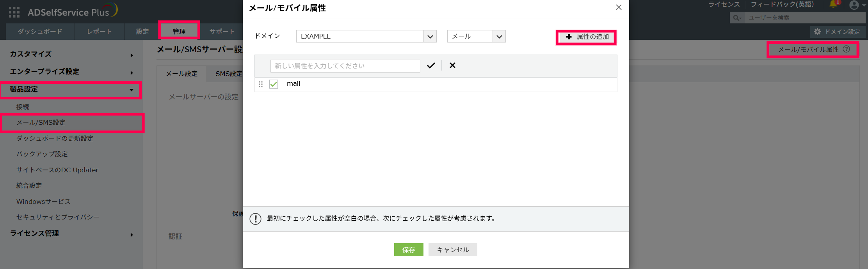Open the ライセンス link in the header
This screenshot has width=868, height=269.
[x=724, y=4]
